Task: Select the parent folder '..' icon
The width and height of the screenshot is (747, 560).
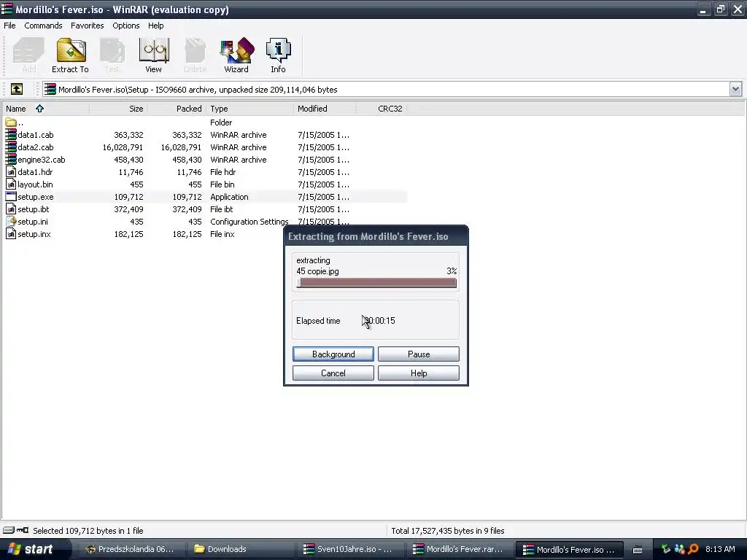Action: (11, 122)
